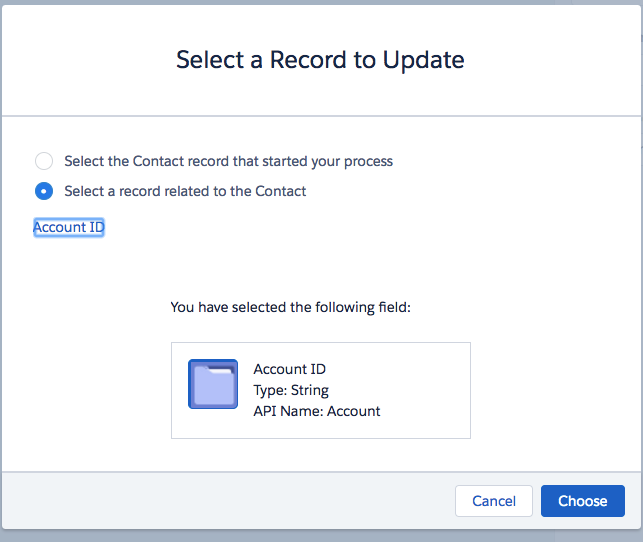Select the related record radio button
643x542 pixels.
tap(44, 191)
